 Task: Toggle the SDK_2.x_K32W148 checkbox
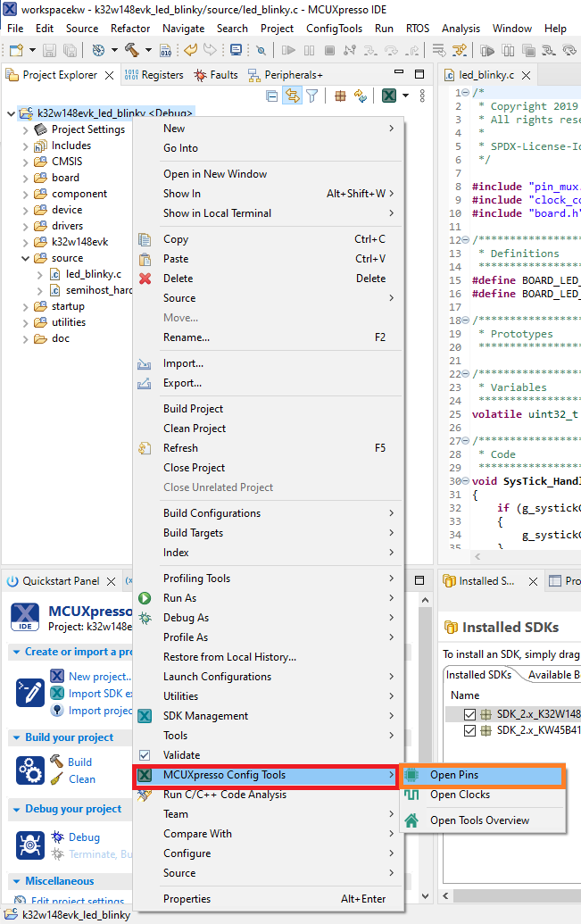[x=469, y=714]
